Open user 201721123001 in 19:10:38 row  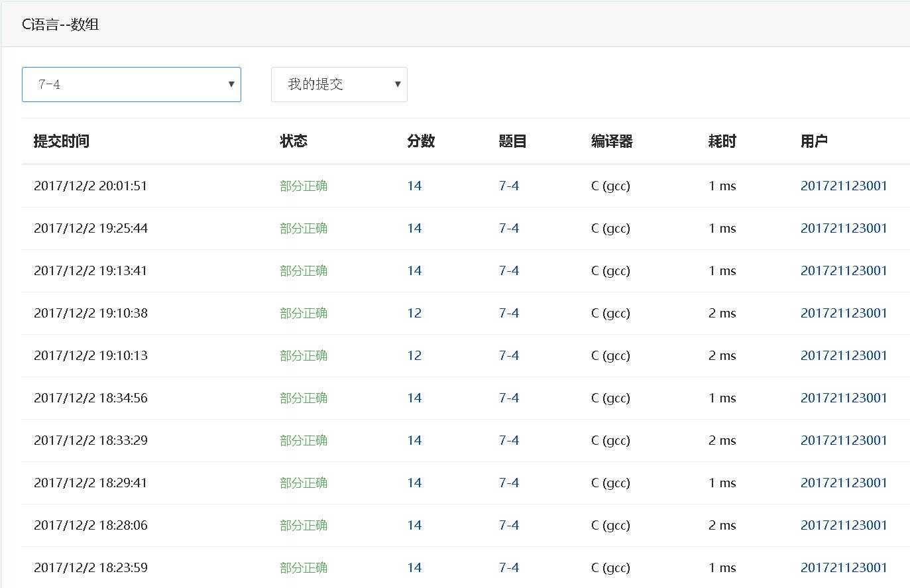(x=844, y=313)
